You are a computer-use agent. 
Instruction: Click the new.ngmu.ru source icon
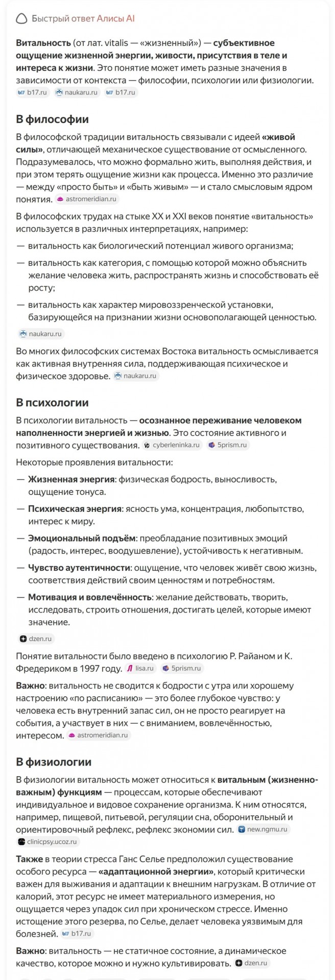tap(242, 829)
